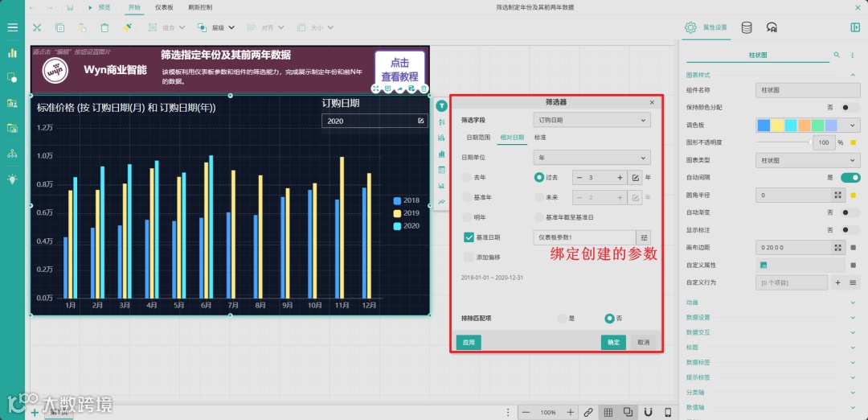Click the 确定 button
The image size is (868, 420).
[x=613, y=343]
